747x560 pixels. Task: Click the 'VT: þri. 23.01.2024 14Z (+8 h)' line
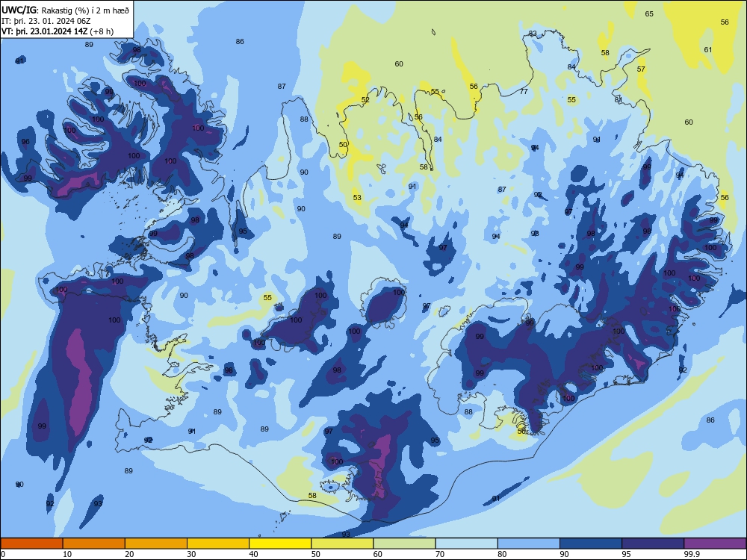[58, 31]
